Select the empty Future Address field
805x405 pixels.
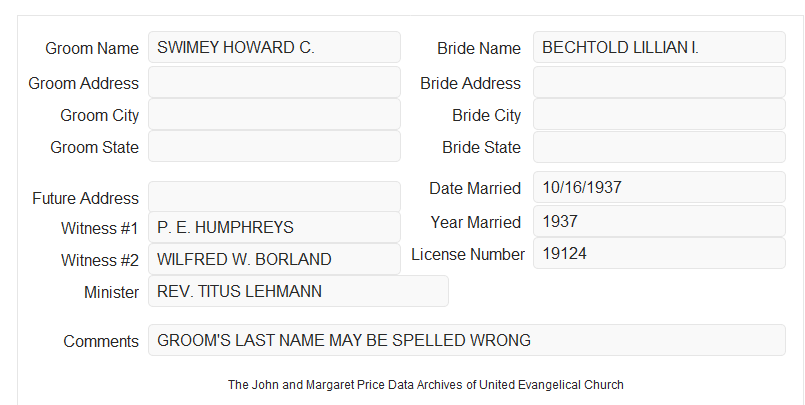tap(274, 197)
